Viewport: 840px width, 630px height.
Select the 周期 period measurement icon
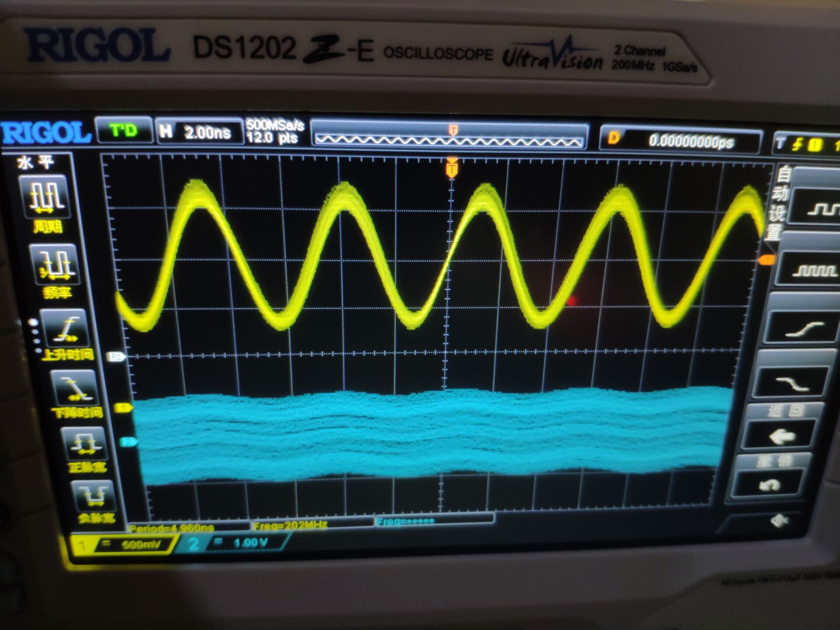pyautogui.click(x=45, y=196)
